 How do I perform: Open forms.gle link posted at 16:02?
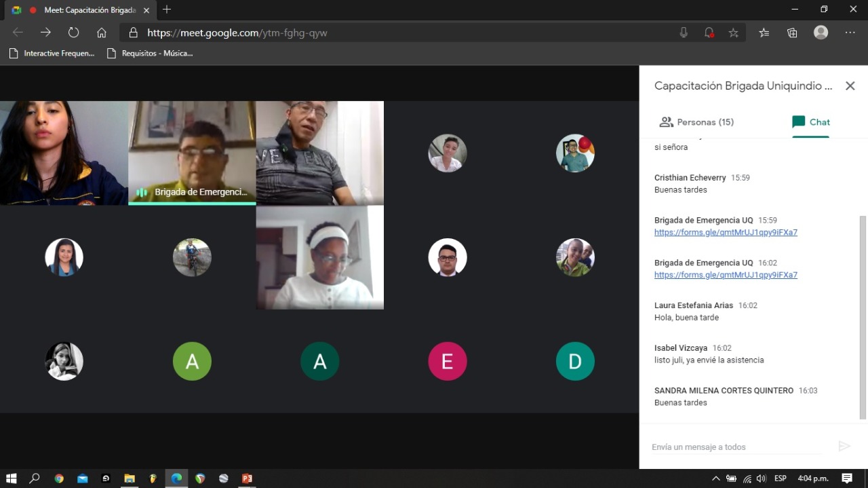726,275
